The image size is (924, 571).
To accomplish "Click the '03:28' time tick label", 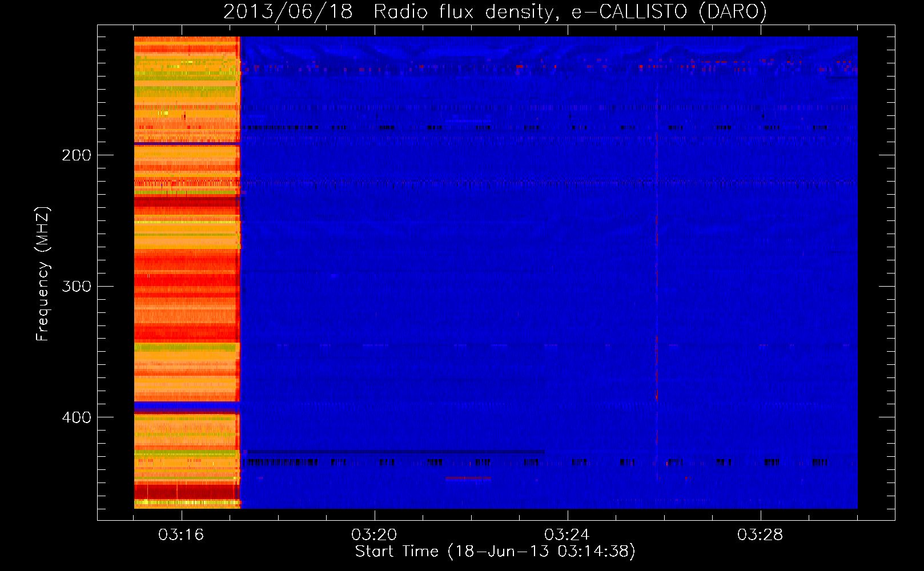I will point(760,535).
